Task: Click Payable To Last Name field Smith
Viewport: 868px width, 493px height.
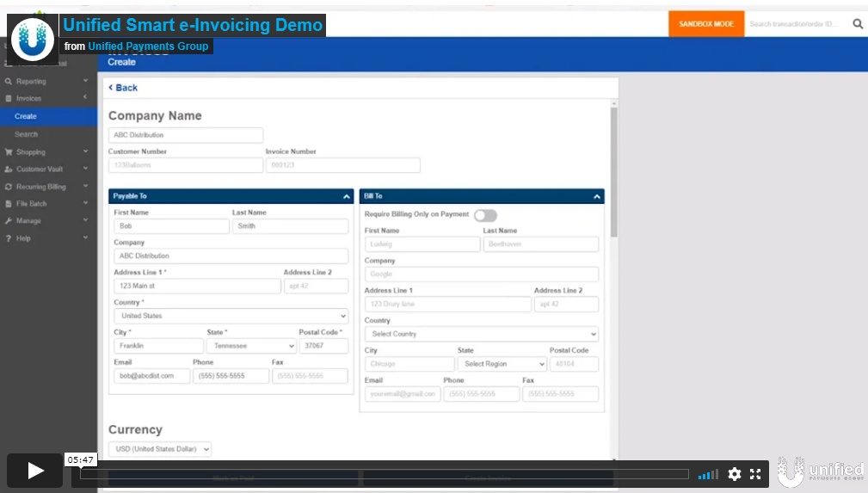Action: click(x=290, y=226)
